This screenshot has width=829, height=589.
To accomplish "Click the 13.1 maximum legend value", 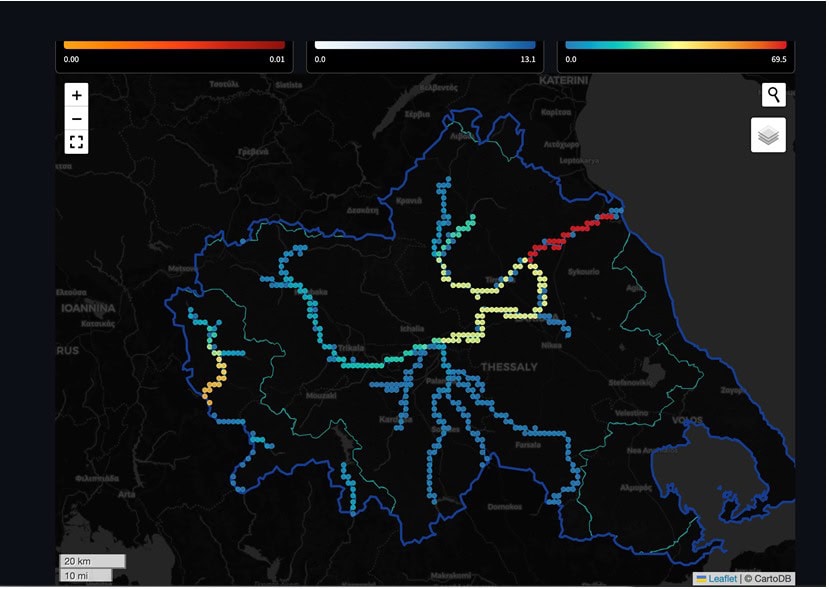I will click(x=524, y=60).
